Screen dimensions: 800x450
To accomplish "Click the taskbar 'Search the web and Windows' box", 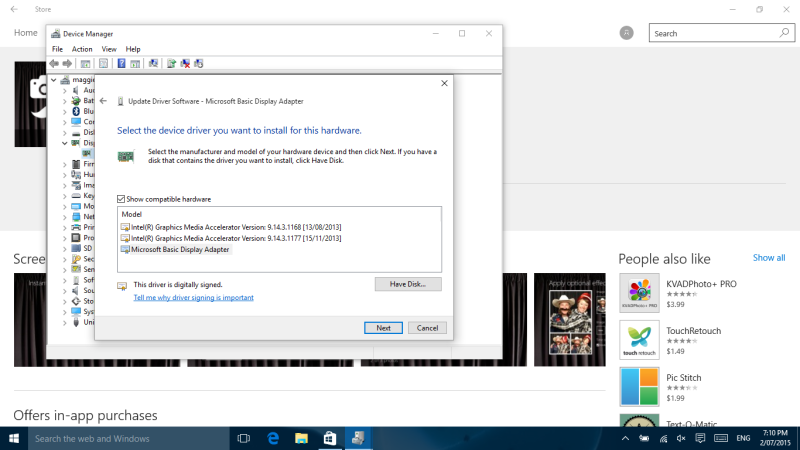I will coord(129,438).
